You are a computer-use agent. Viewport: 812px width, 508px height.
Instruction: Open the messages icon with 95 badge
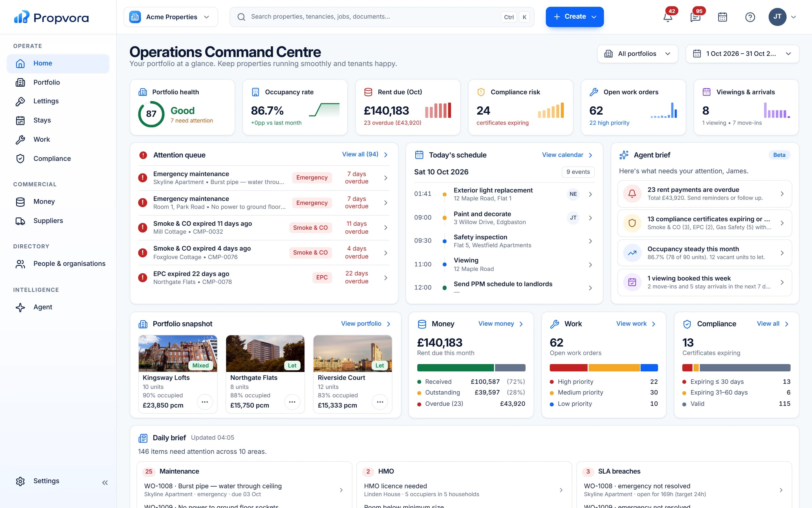pos(695,17)
